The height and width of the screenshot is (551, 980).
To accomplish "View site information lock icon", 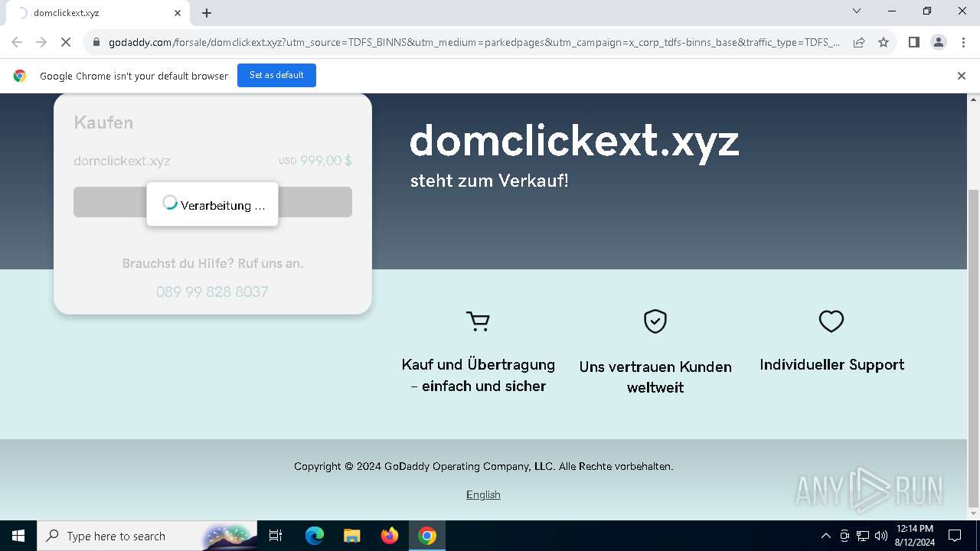I will [96, 43].
